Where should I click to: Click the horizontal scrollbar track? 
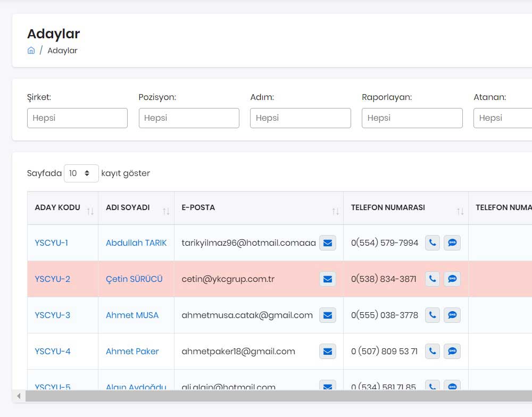click(279, 396)
